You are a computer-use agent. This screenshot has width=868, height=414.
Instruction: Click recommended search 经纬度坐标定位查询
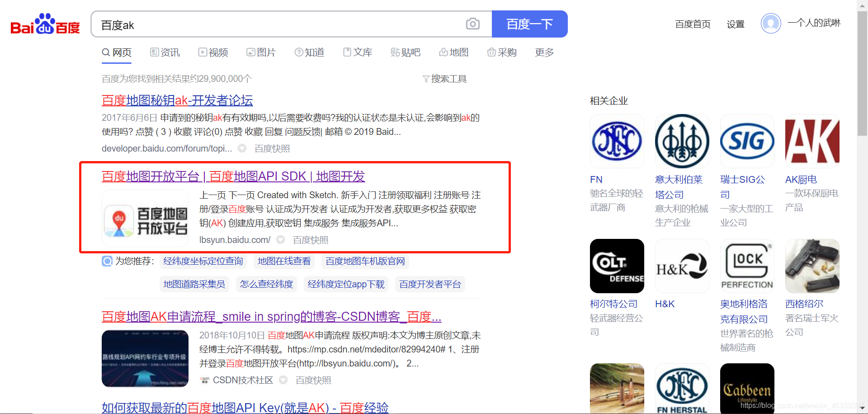tap(203, 261)
